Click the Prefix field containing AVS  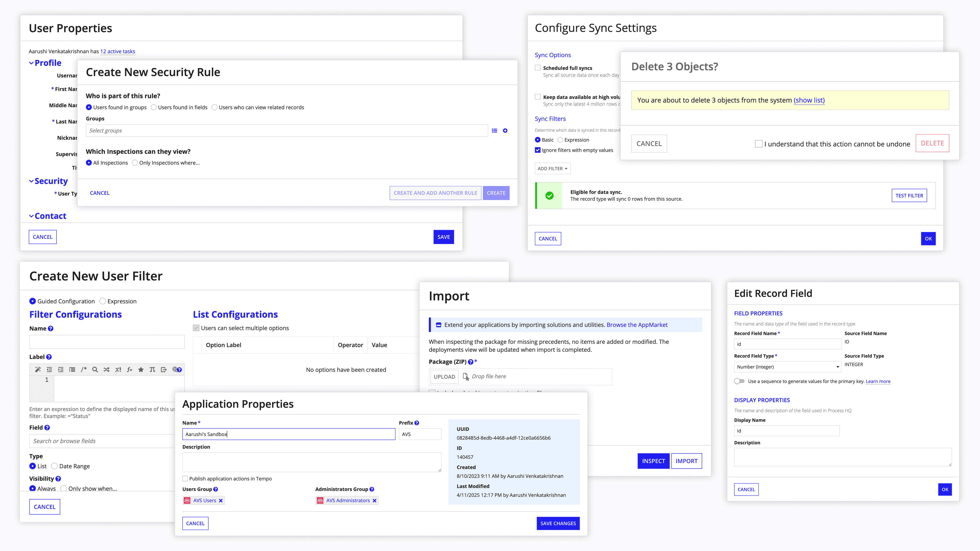[420, 434]
